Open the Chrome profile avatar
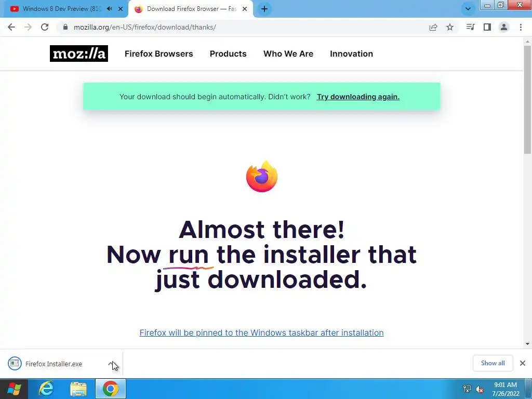 [504, 27]
